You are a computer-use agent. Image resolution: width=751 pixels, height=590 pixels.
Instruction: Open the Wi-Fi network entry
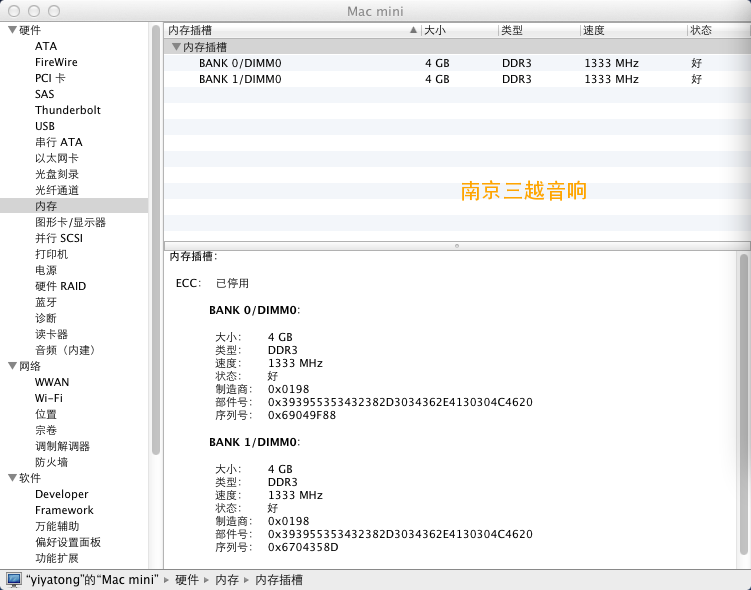point(48,398)
